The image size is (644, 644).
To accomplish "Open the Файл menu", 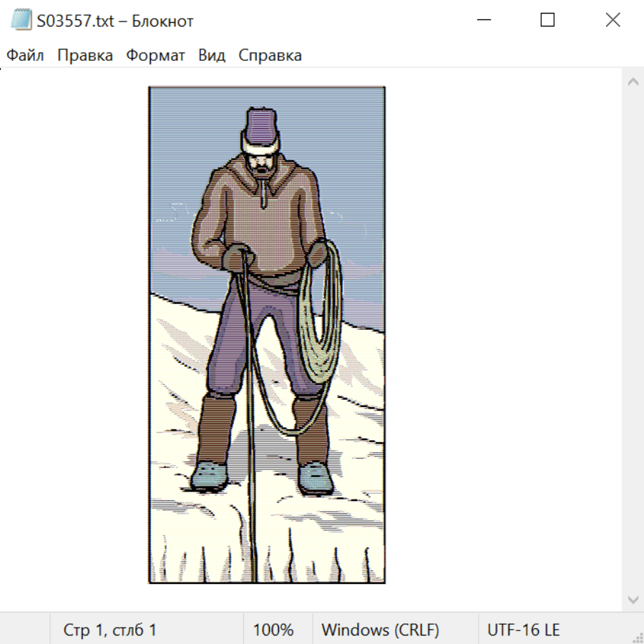I will pyautogui.click(x=26, y=56).
